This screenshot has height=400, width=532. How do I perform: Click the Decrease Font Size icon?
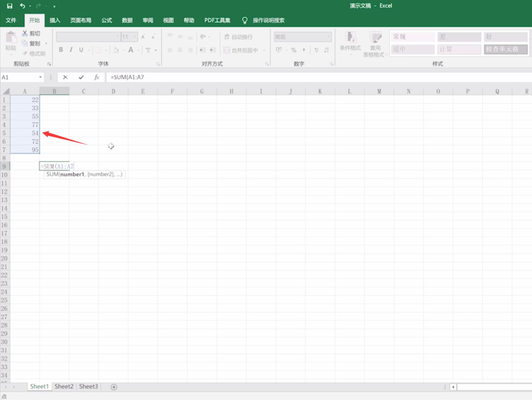[x=153, y=37]
